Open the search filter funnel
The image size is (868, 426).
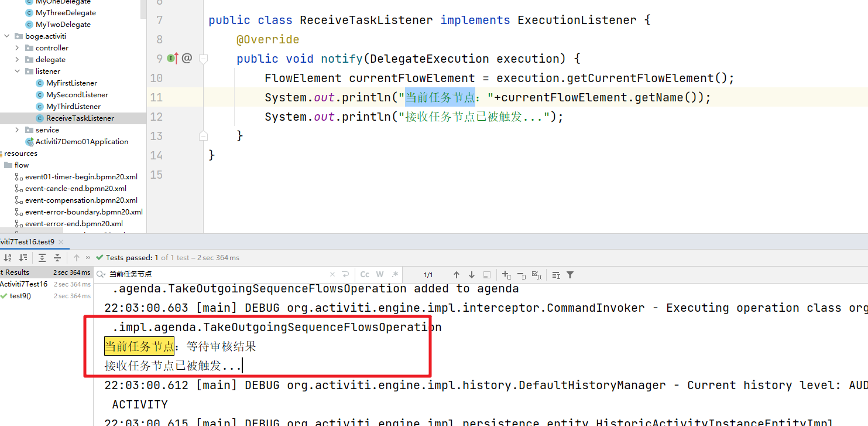570,275
